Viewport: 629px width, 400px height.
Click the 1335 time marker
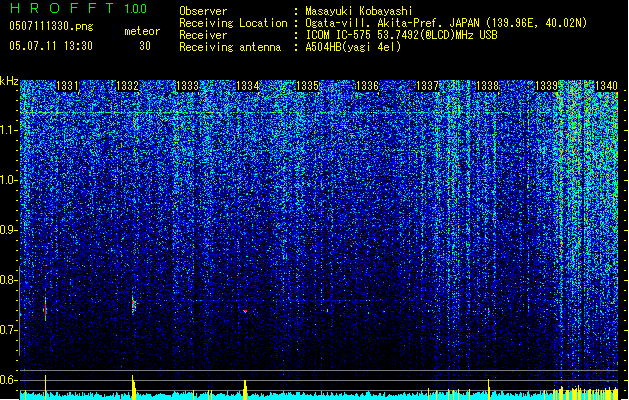point(307,86)
